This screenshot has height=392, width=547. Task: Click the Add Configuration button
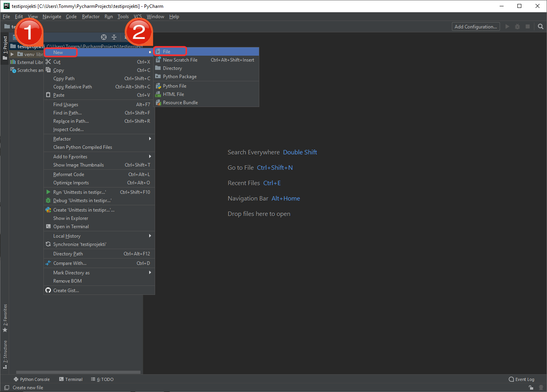click(x=476, y=27)
